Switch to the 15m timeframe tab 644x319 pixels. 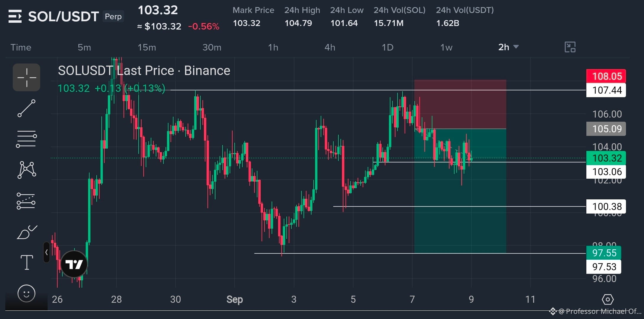[147, 47]
